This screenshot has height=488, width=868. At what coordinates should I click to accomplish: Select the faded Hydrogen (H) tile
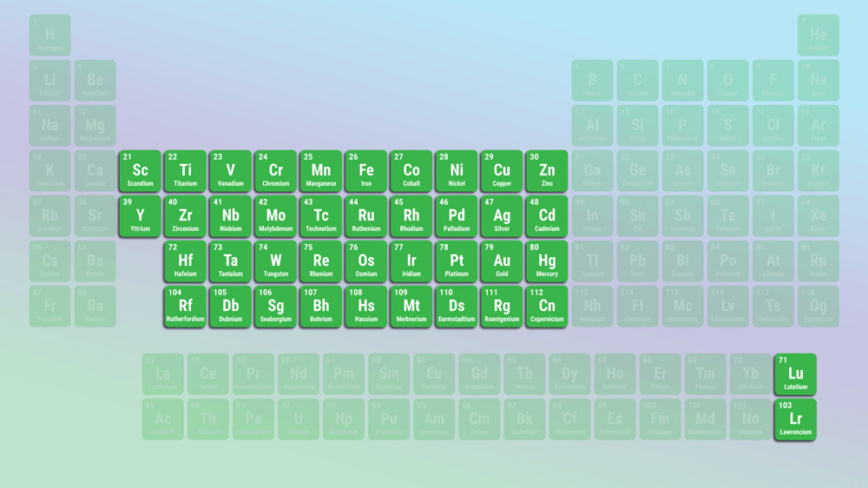pyautogui.click(x=49, y=36)
